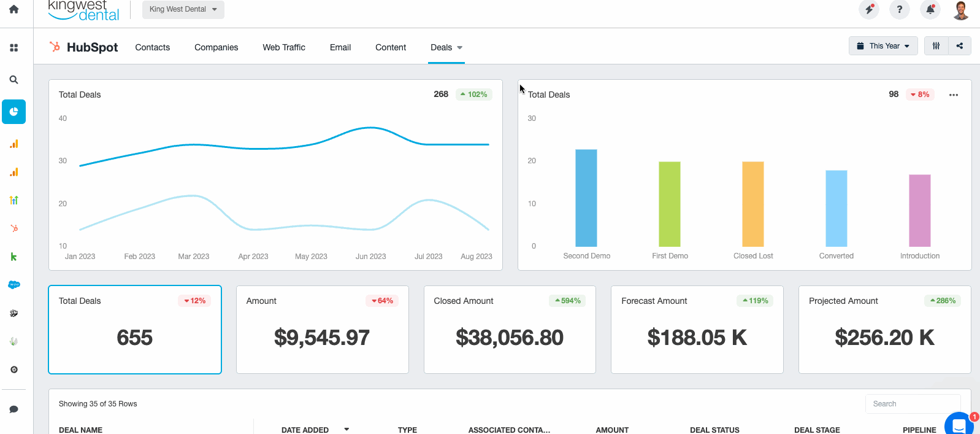Click the home icon in sidebar

[x=13, y=10]
